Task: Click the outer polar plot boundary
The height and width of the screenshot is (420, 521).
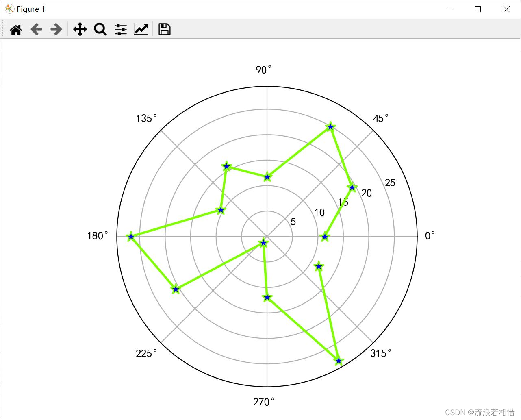Action: point(267,86)
